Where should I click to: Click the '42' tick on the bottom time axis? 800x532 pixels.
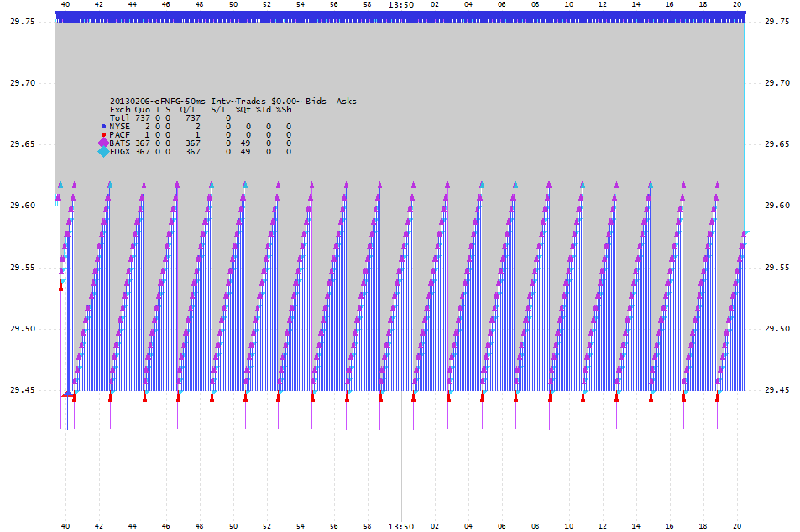tap(99, 526)
